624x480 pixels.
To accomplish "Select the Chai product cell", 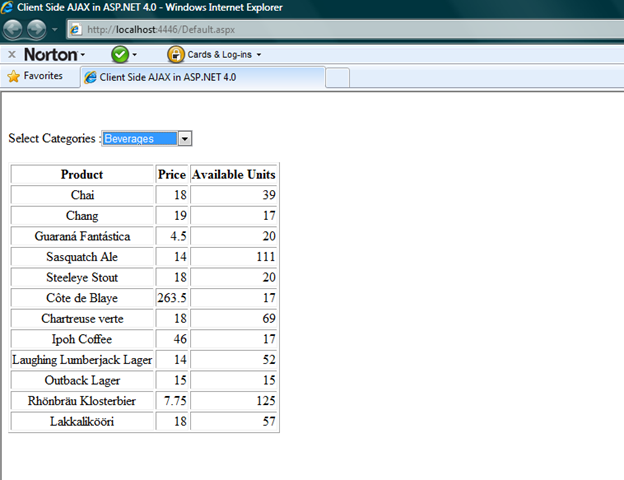I will point(82,195).
